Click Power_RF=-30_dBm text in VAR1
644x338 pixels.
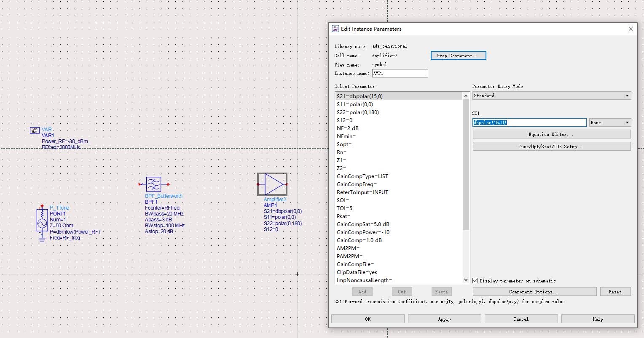65,141
